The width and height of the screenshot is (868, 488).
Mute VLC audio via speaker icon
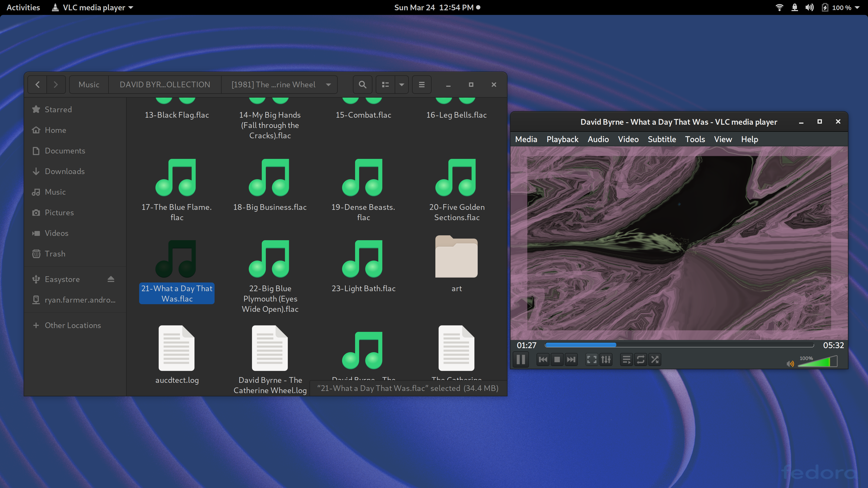[x=790, y=363]
